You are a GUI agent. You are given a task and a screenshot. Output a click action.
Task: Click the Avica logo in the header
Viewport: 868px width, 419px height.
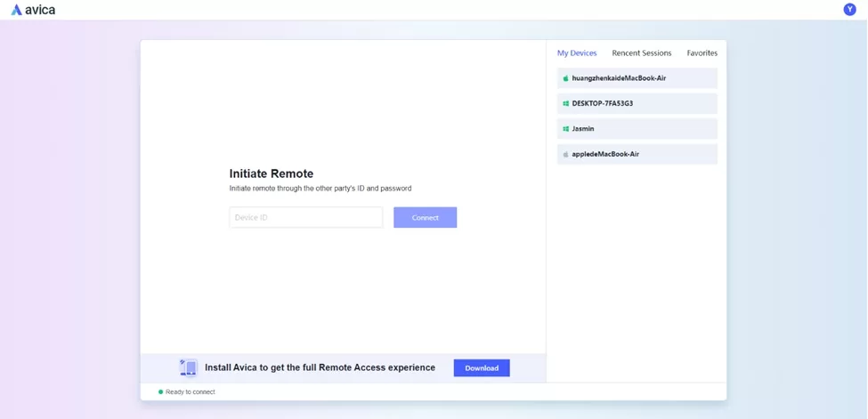(33, 10)
